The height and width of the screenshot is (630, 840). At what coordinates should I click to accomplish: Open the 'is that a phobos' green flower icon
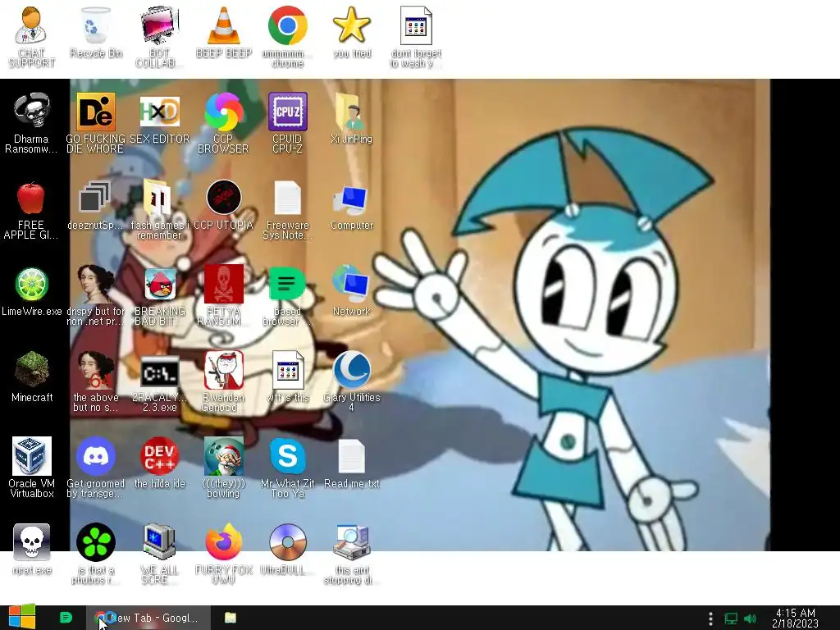95,555
